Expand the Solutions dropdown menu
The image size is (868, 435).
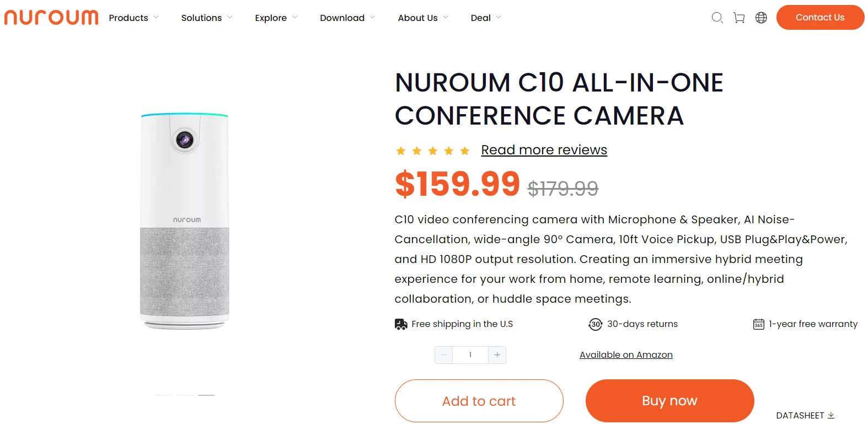pyautogui.click(x=207, y=18)
